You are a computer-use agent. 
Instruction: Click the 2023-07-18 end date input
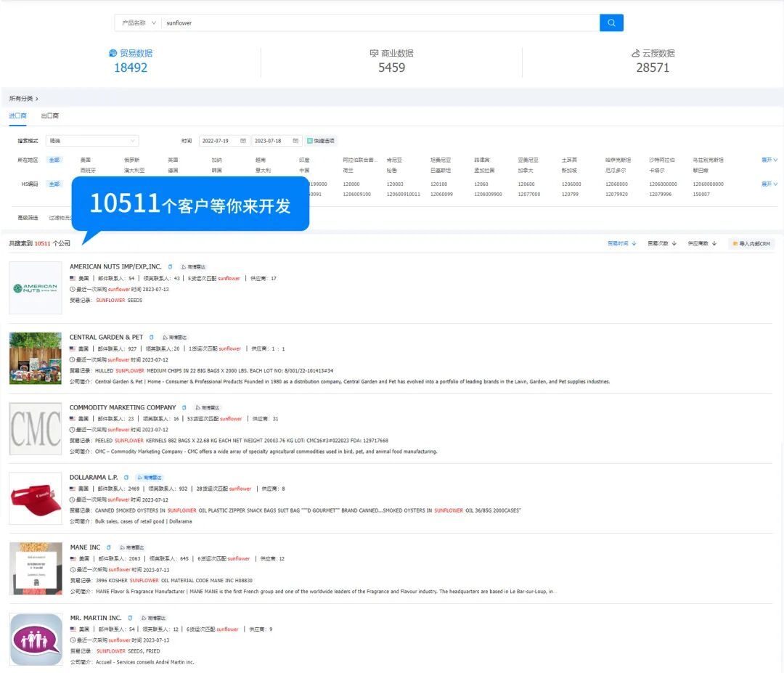click(276, 141)
